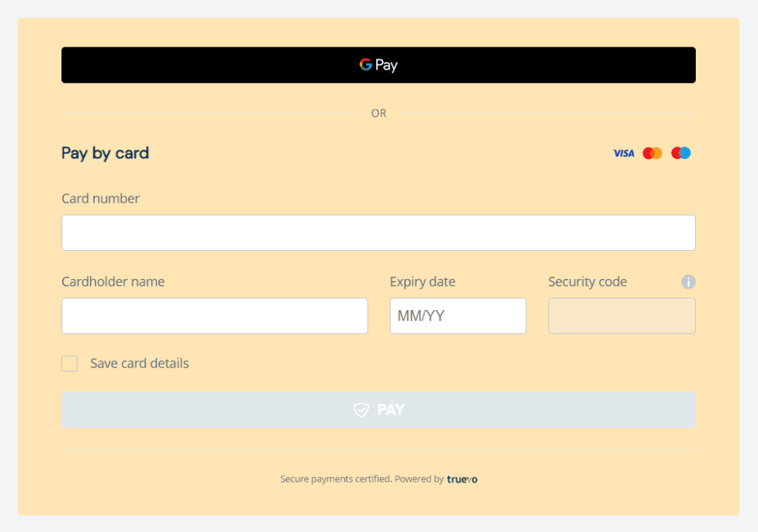Click the shield icon on the PAY button
Viewport: 758px width, 532px height.
360,410
